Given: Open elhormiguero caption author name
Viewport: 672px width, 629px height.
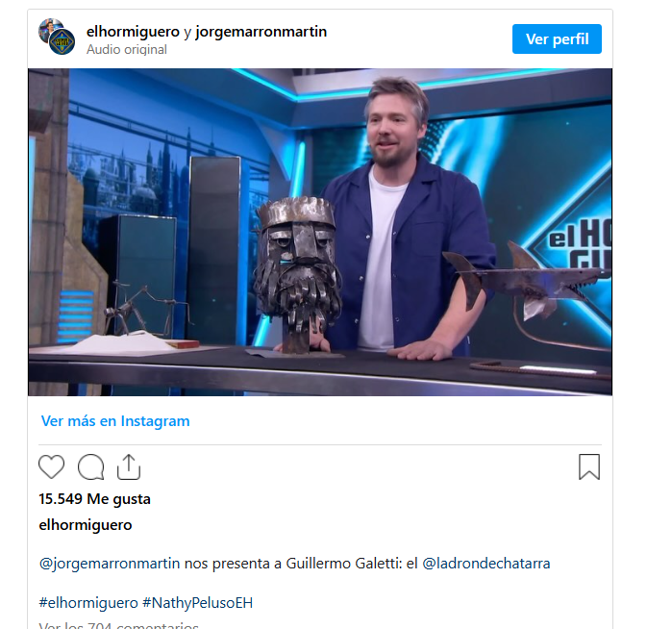Looking at the screenshot, I should (x=86, y=525).
